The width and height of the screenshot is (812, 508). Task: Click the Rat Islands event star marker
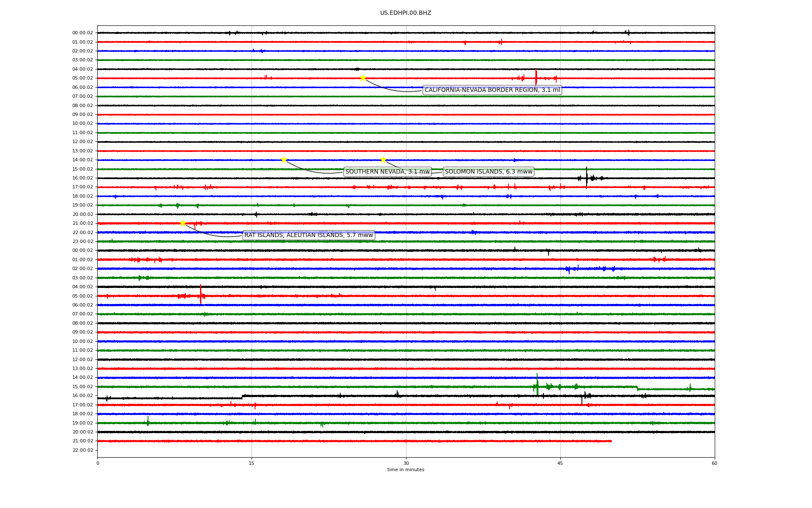(183, 223)
